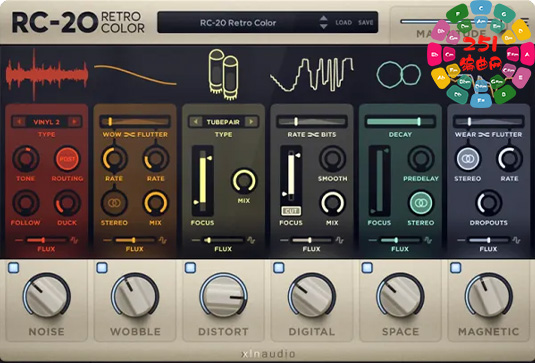
Task: Click the Distort MIX knob
Action: [244, 181]
